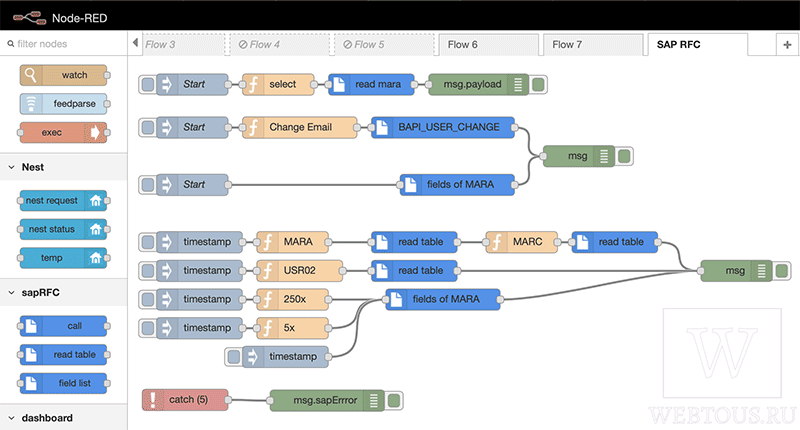Collapse the sapRFC palette category
800x430 pixels.
pos(12,293)
